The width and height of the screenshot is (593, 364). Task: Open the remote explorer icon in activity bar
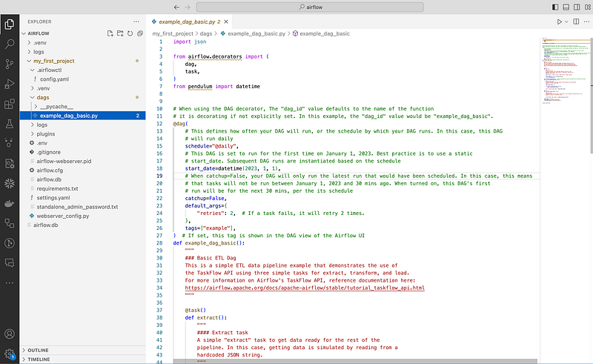(10, 223)
